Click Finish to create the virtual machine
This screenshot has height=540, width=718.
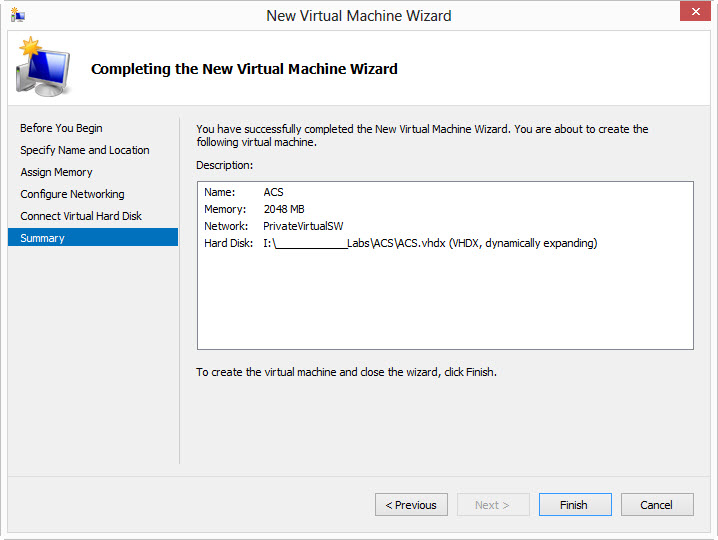pos(575,505)
